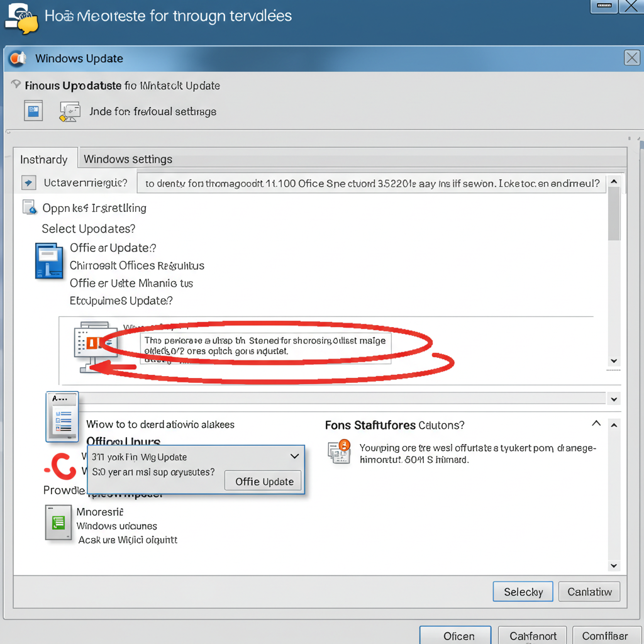Click the text field starting 'to drenty fon'
This screenshot has height=644, width=644.
click(x=372, y=183)
